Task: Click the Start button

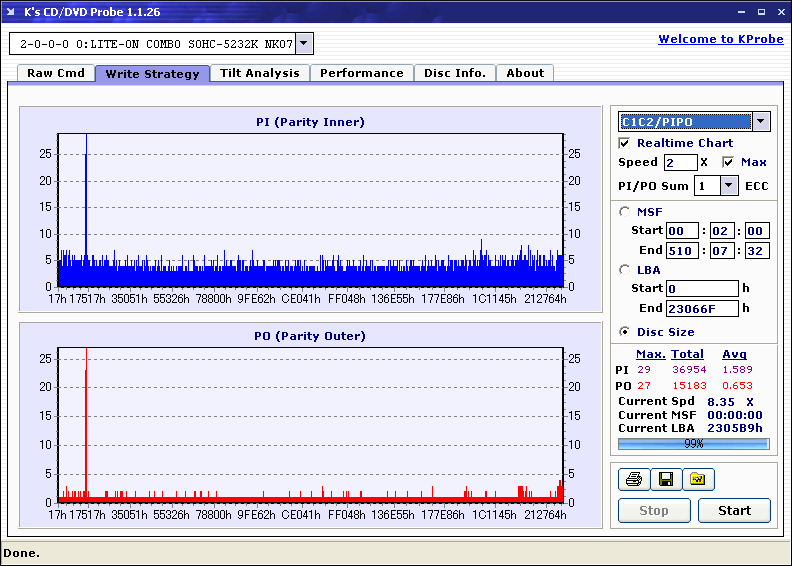Action: (734, 510)
